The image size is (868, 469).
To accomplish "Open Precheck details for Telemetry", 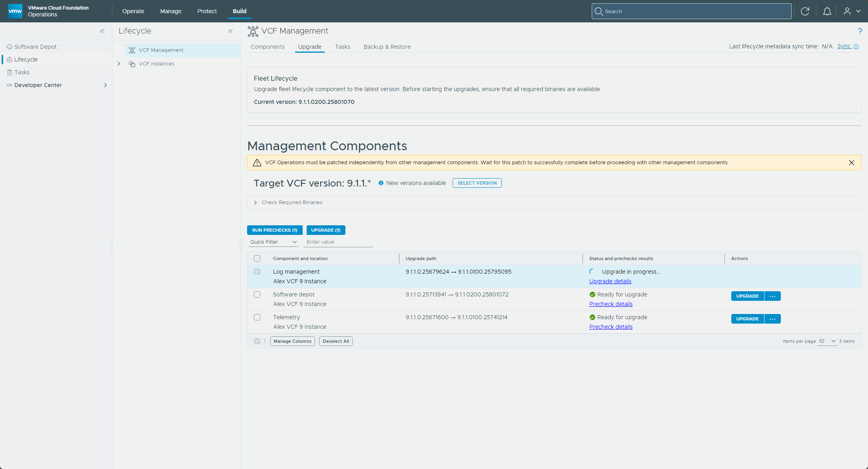I will (611, 327).
